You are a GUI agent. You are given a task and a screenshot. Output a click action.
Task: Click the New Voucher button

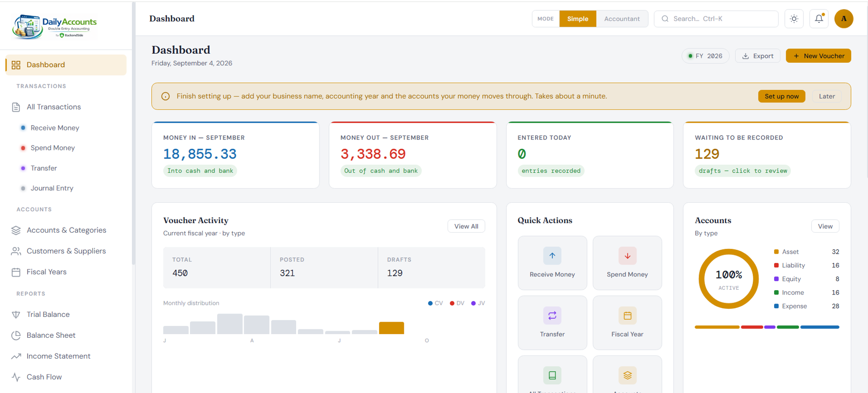pos(818,56)
